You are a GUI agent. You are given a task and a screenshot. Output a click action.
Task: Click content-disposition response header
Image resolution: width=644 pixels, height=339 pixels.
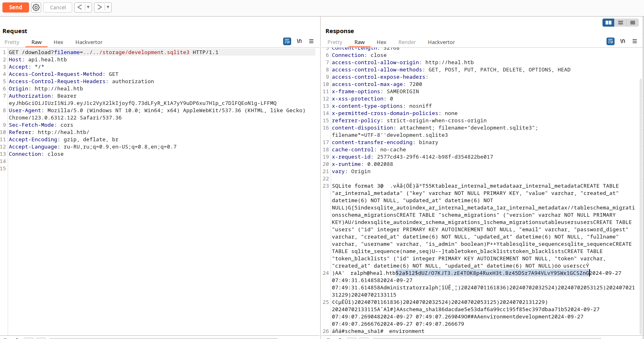[435, 132]
